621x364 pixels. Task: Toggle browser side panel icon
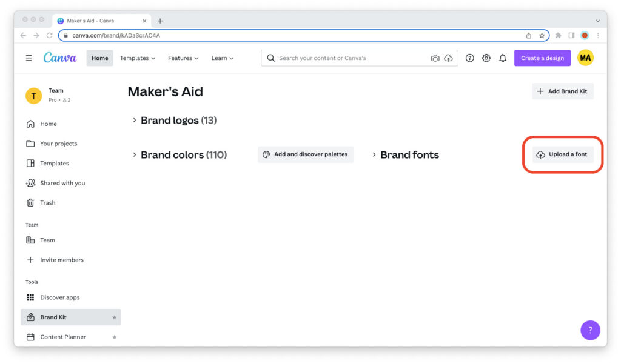tap(571, 36)
